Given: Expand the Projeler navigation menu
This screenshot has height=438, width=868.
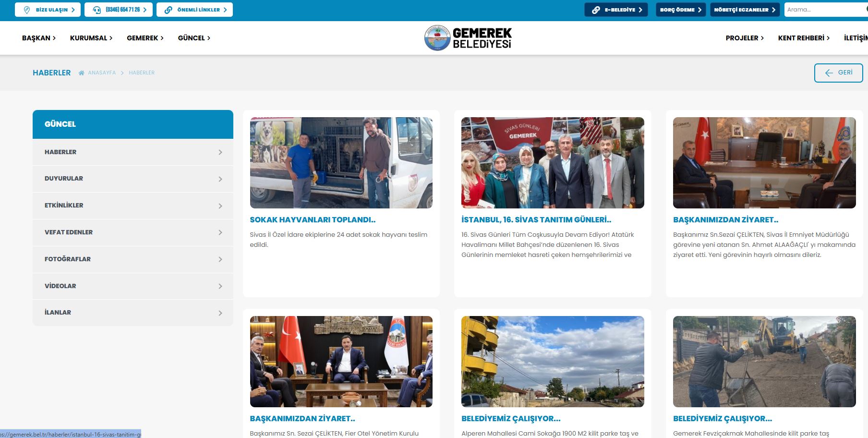Looking at the screenshot, I should (745, 38).
